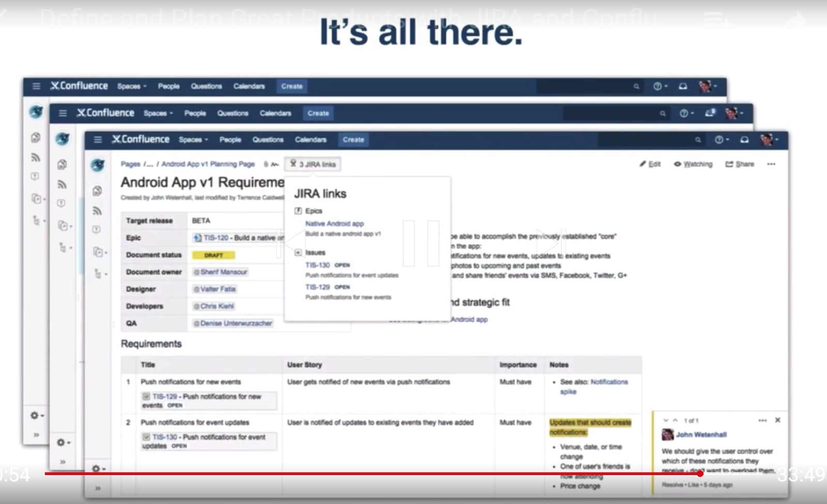Screen dimensions: 827x504
Task: Open People in the middle window nav
Action: pyautogui.click(x=195, y=113)
